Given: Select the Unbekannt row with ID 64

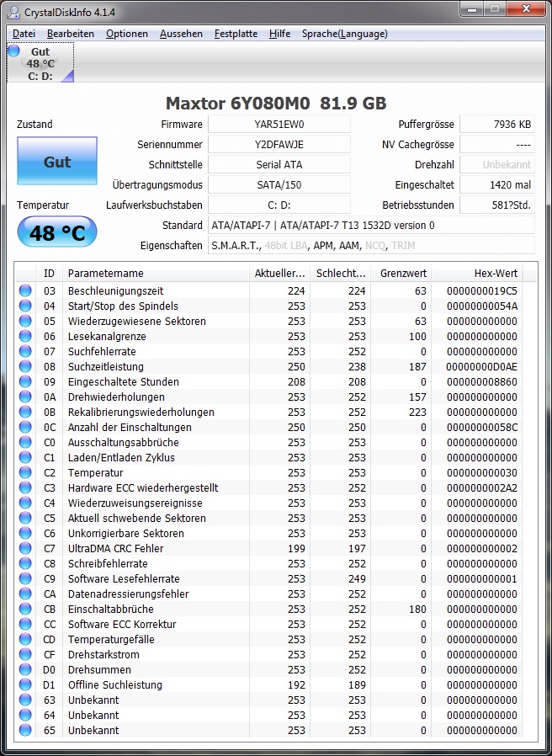Looking at the screenshot, I should coord(269,716).
